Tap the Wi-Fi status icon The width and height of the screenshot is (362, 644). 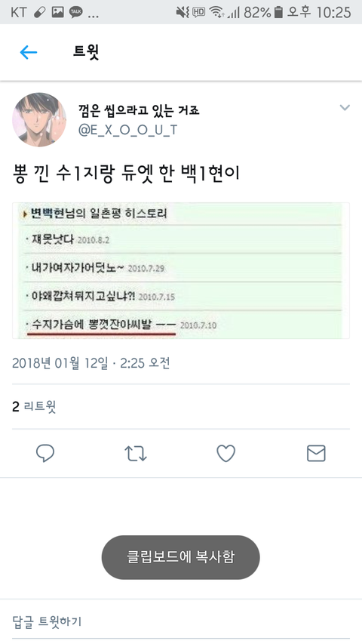(216, 12)
